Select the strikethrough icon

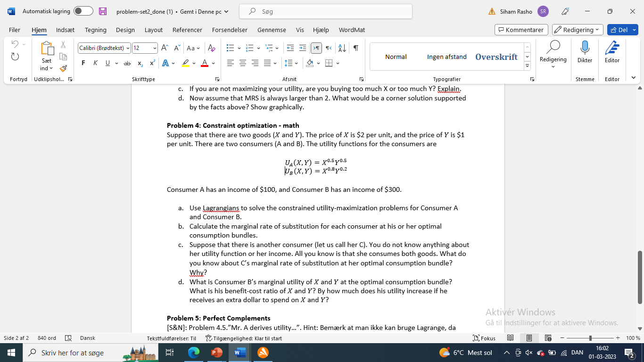[127, 63]
